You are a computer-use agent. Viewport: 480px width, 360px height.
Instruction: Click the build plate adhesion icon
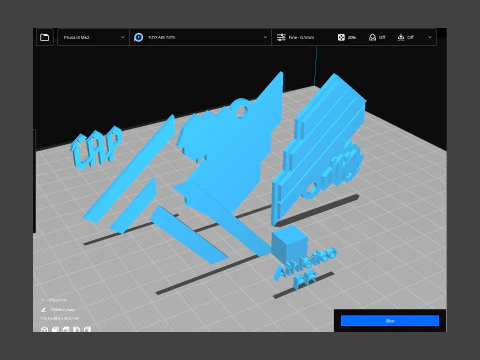pyautogui.click(x=401, y=37)
